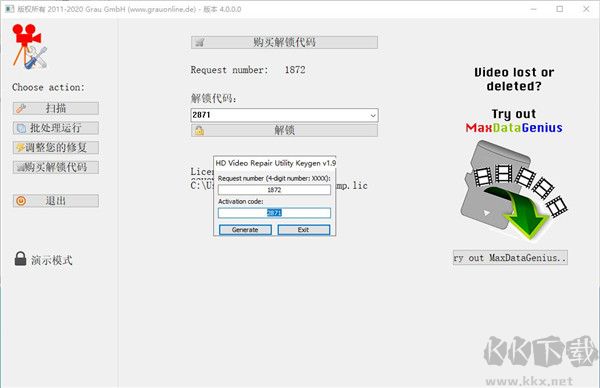
Task: Click the top 购买解锁代码 purchase button
Action: 284,42
